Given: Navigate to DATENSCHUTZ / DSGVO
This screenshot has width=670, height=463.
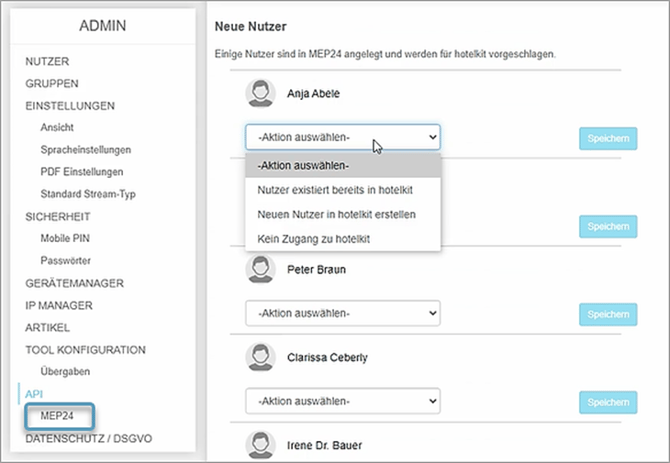Looking at the screenshot, I should point(88,439).
